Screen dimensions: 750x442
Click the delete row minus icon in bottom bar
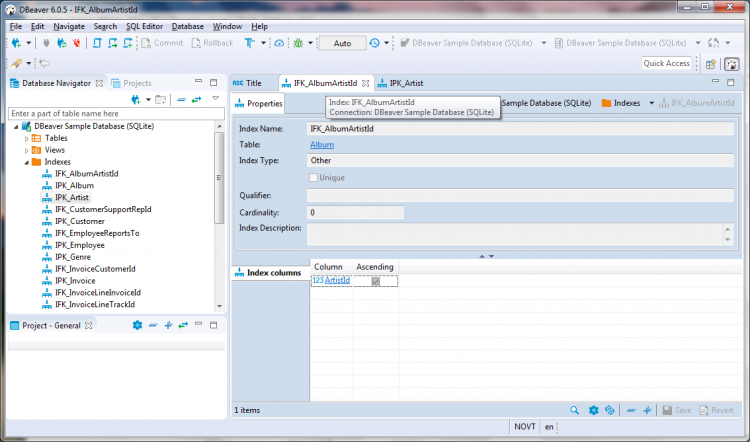pyautogui.click(x=631, y=410)
